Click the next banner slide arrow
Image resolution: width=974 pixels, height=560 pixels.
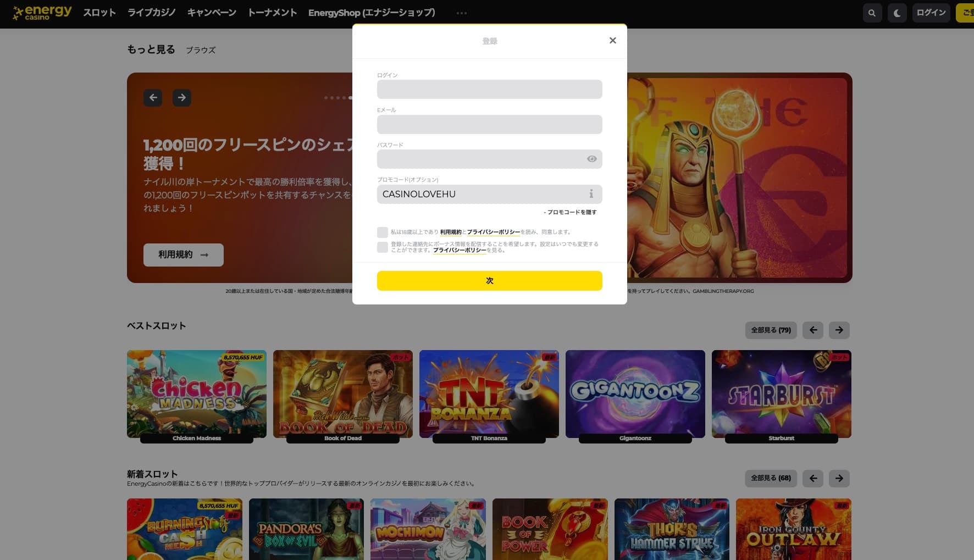(x=182, y=98)
